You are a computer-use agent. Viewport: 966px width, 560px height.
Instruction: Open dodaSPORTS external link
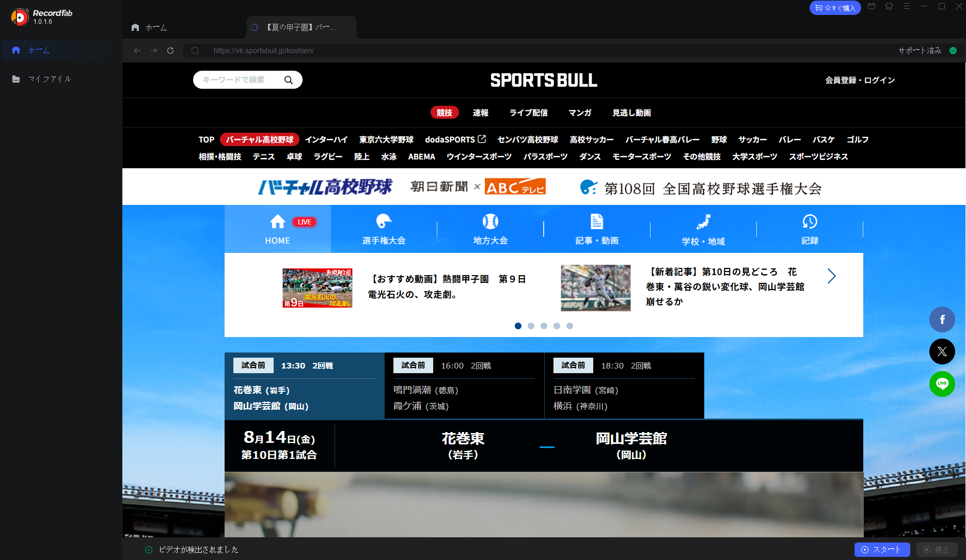pos(455,139)
